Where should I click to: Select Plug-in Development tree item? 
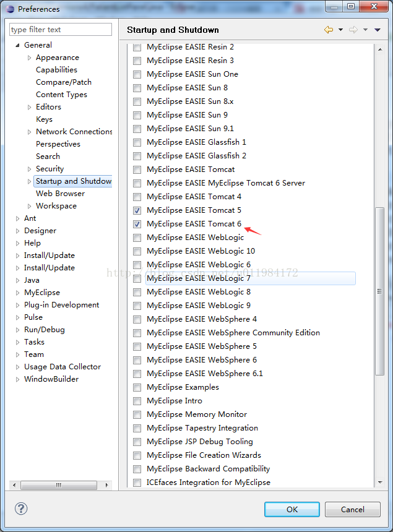click(x=61, y=305)
